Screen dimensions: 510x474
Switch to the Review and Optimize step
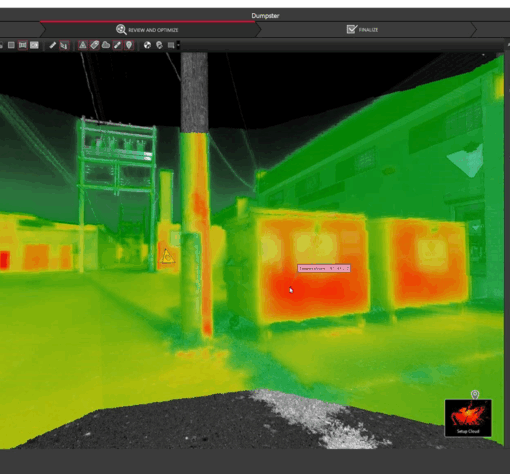pos(147,30)
